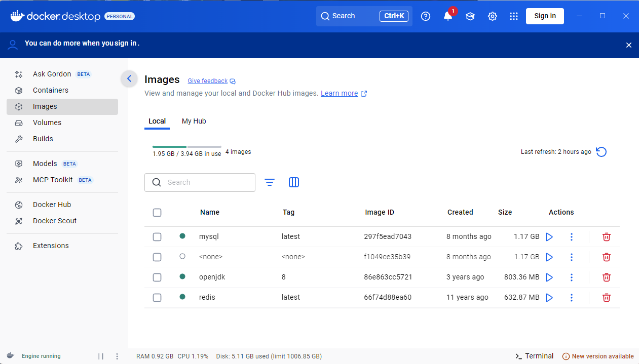Open the Terminal in status bar
The image size is (639, 364).
tap(534, 356)
